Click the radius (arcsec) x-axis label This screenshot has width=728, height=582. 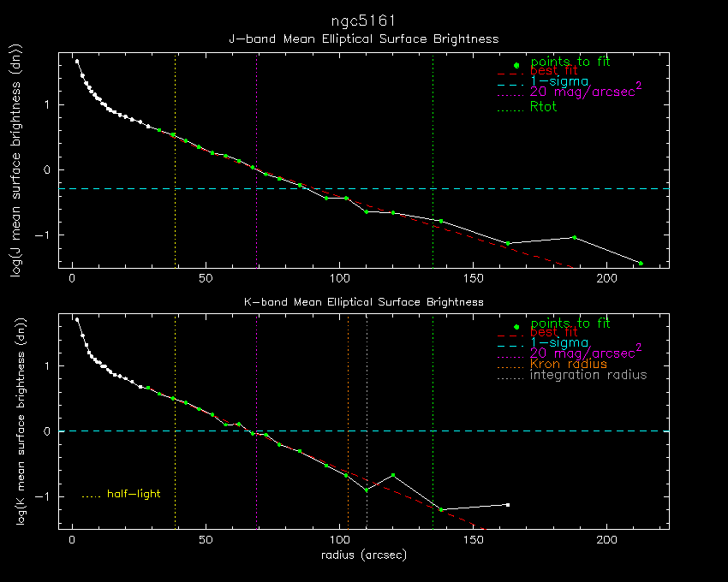364,555
